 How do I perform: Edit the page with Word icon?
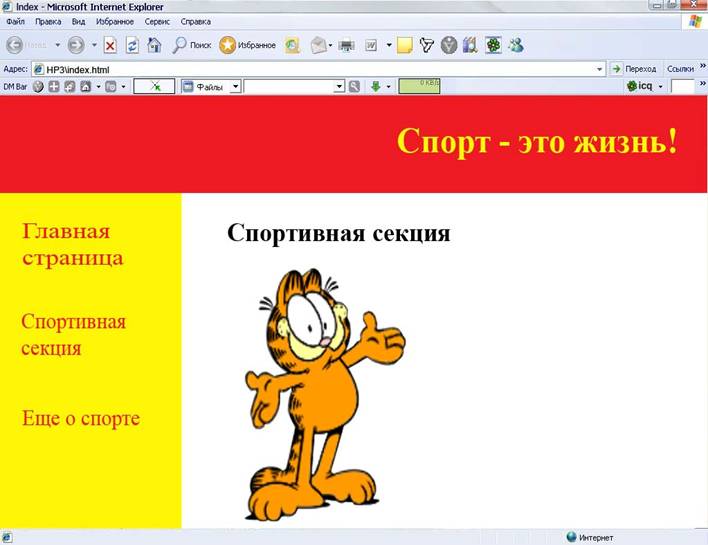371,45
